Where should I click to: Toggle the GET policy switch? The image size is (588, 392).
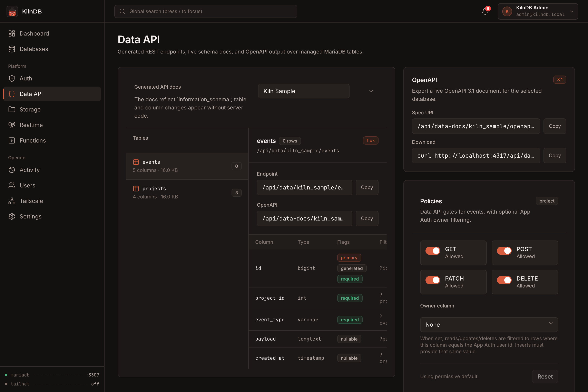coord(433,251)
